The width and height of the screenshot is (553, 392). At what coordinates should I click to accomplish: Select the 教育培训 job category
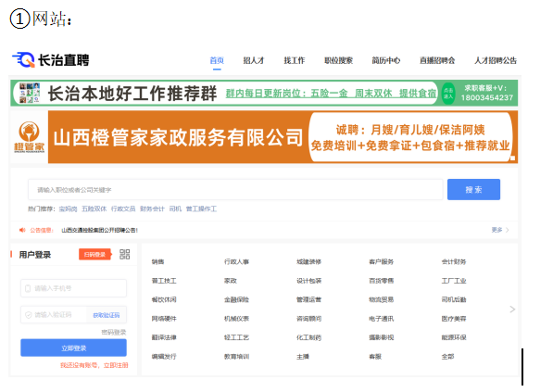[x=236, y=357]
